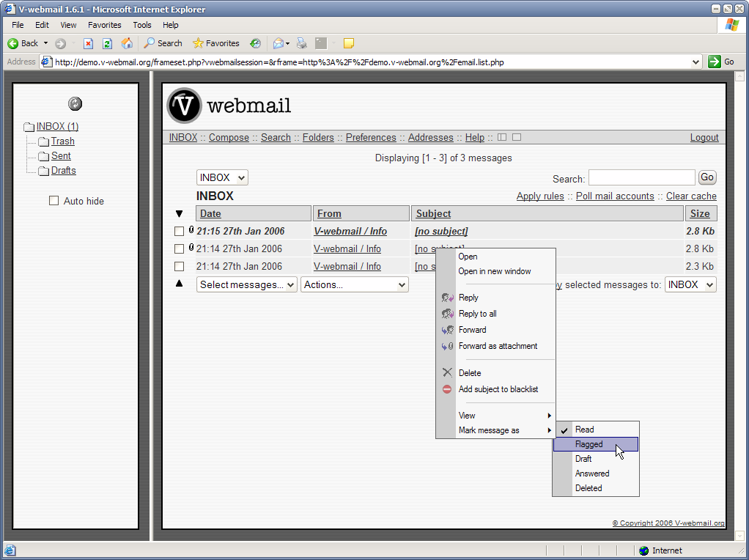This screenshot has height=560, width=749.
Task: Click the Print toolbar icon
Action: [x=302, y=43]
